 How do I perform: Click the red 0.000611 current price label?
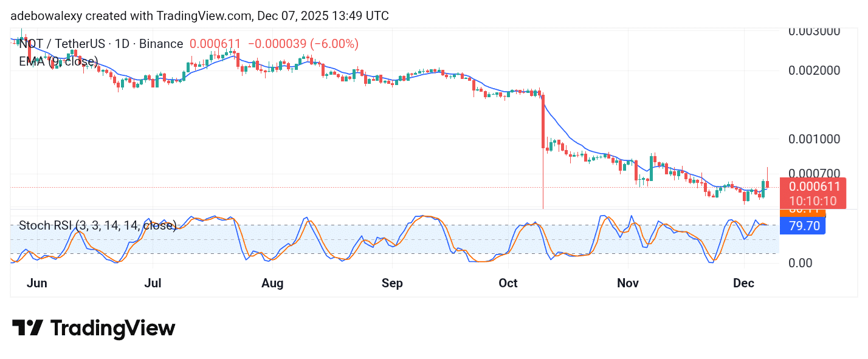[x=814, y=187]
